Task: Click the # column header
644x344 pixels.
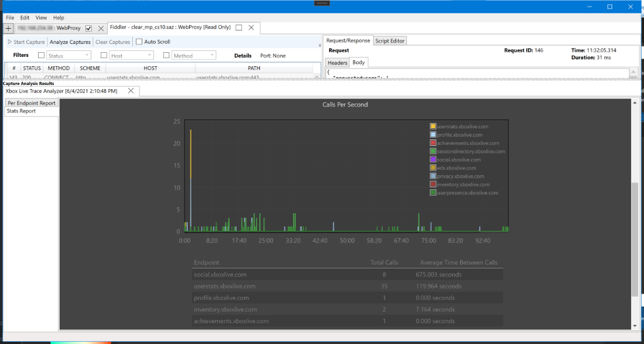Action: click(x=14, y=68)
